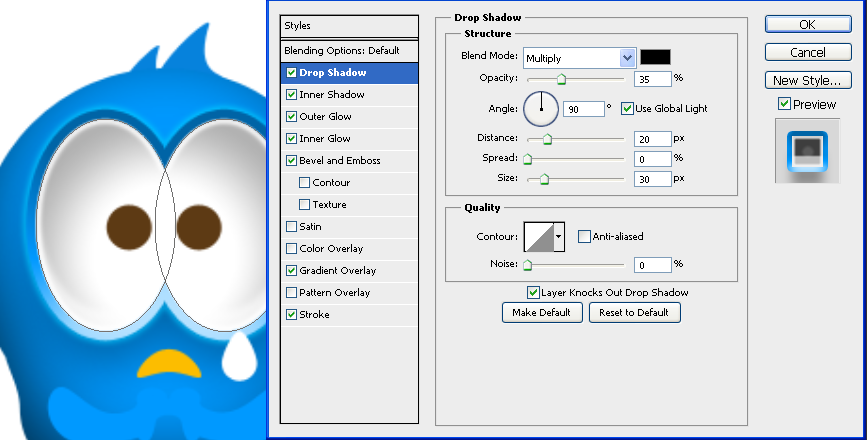
Task: Click the white teardrop shape
Action: 239,357
